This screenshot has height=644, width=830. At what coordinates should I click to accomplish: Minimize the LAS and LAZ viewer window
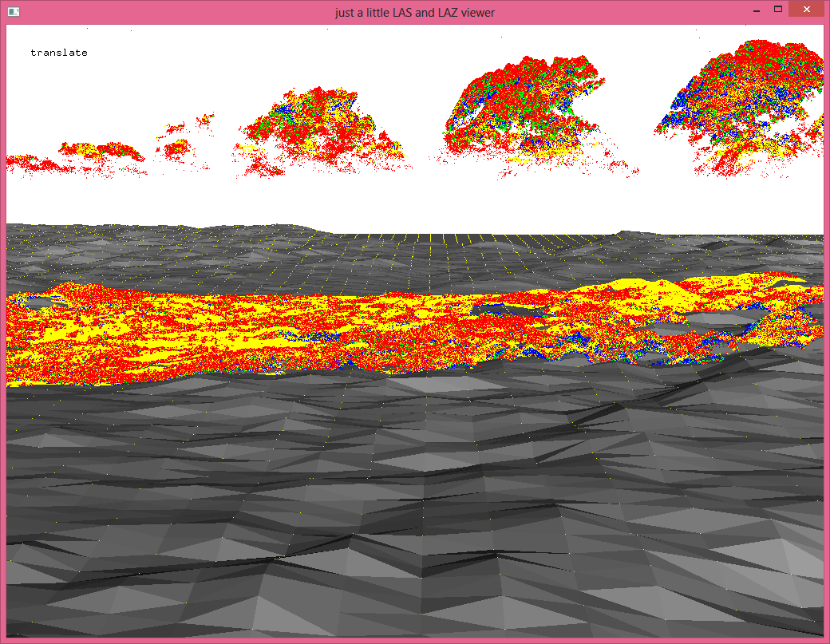pos(755,11)
